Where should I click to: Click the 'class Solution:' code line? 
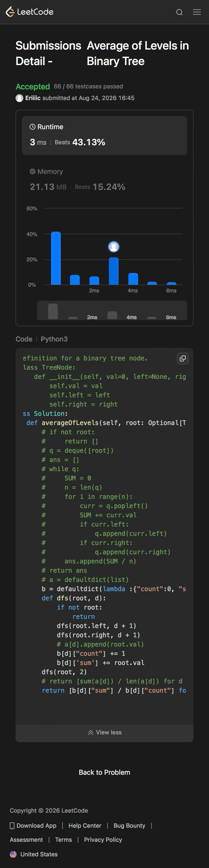(x=45, y=413)
